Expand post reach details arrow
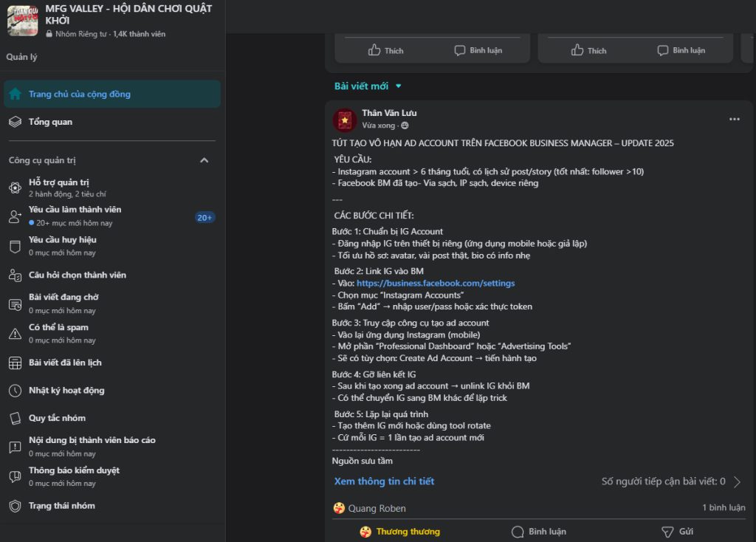The width and height of the screenshot is (756, 542). click(x=736, y=481)
